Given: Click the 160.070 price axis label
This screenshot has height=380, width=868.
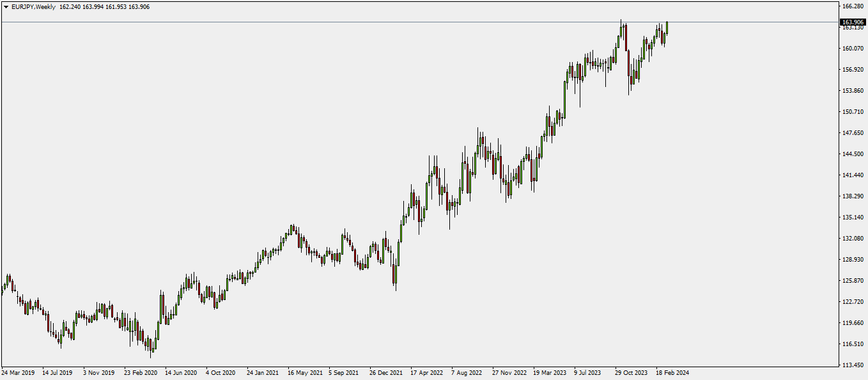Looking at the screenshot, I should tap(853, 49).
